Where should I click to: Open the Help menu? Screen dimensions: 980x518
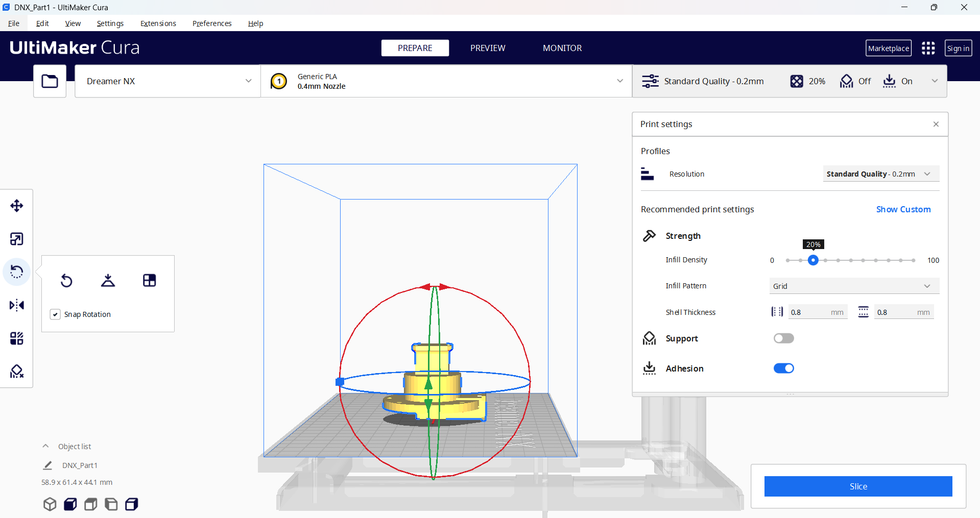click(255, 23)
